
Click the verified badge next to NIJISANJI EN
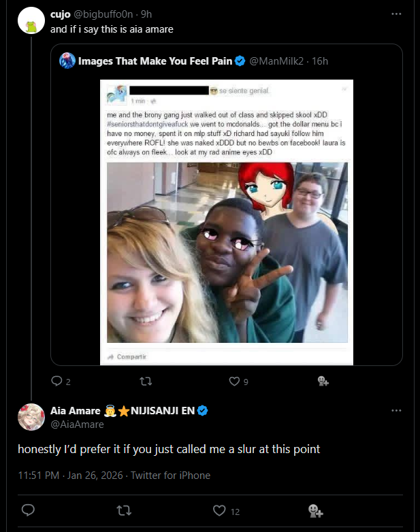pyautogui.click(x=203, y=410)
